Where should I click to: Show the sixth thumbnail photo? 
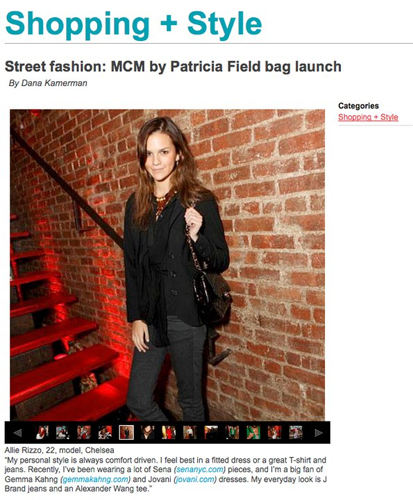click(147, 432)
